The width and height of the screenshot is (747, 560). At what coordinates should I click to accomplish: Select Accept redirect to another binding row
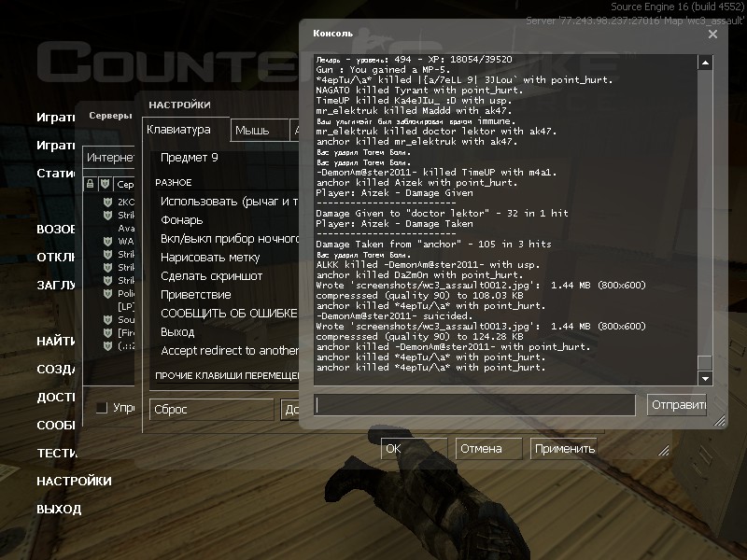[226, 351]
